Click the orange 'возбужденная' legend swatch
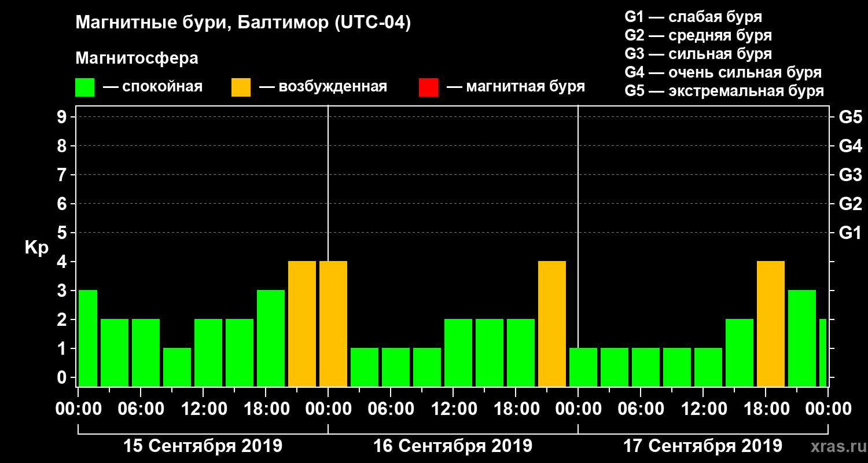Viewport: 868px width, 463px height. 241,87
